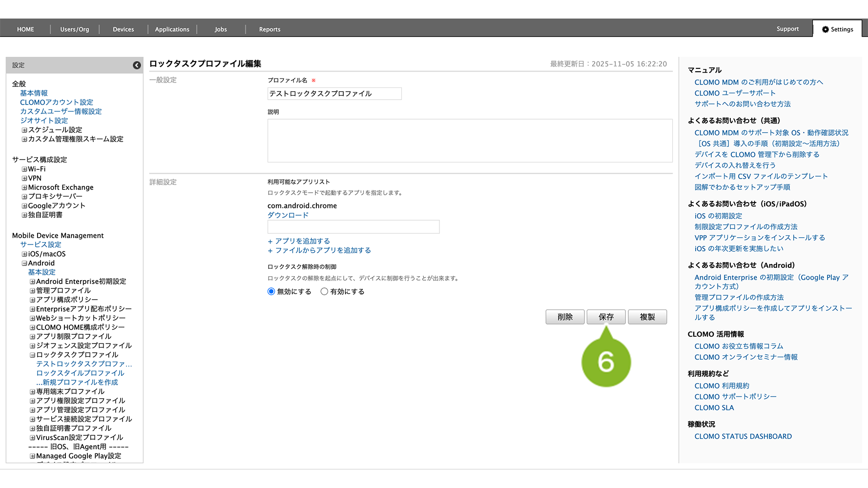This screenshot has width=868, height=488.
Task: Expand the Wi-Fi tree node
Action: pos(24,169)
